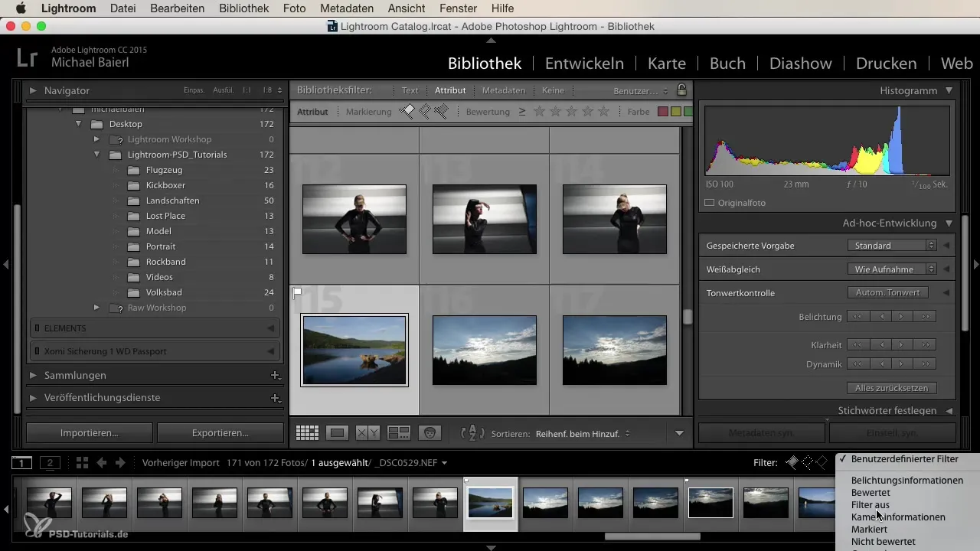
Task: Click Alles zurücksetzen button
Action: (892, 388)
